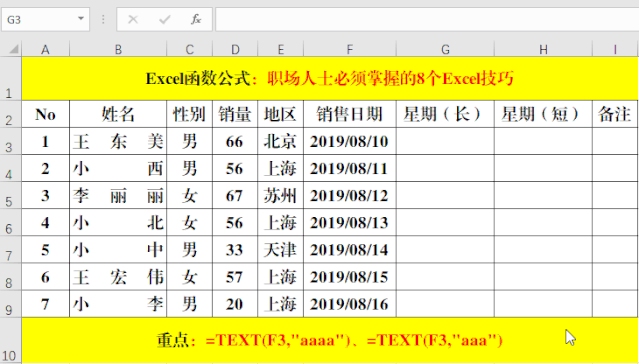The width and height of the screenshot is (639, 364).
Task: Select the date cell 2019/08/11
Action: (x=350, y=168)
